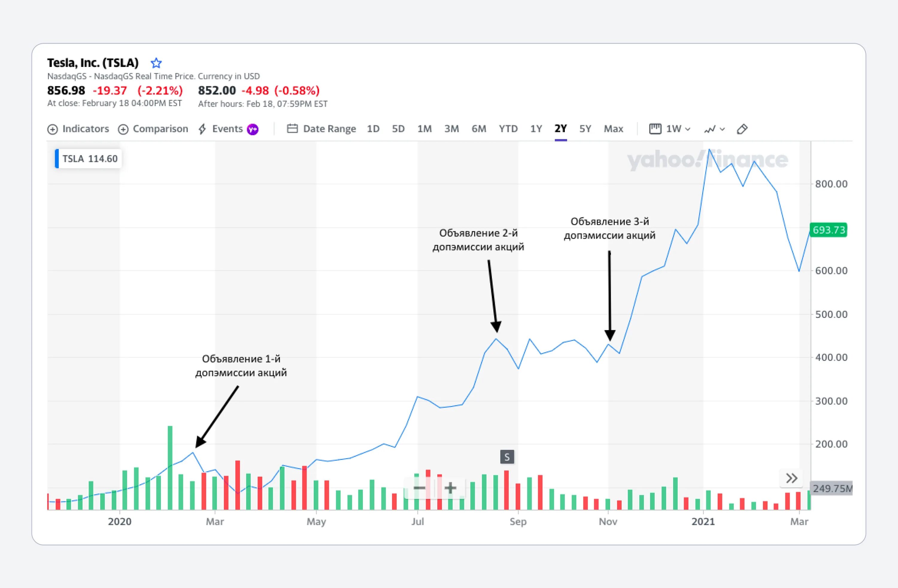Select the Max range
This screenshot has width=898, height=588.
coord(614,129)
